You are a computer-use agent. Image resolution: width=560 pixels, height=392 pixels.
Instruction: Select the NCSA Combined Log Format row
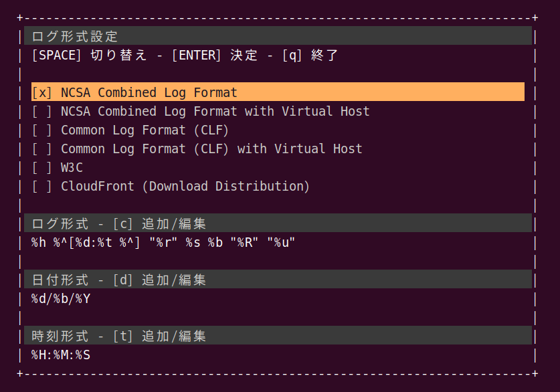278,92
